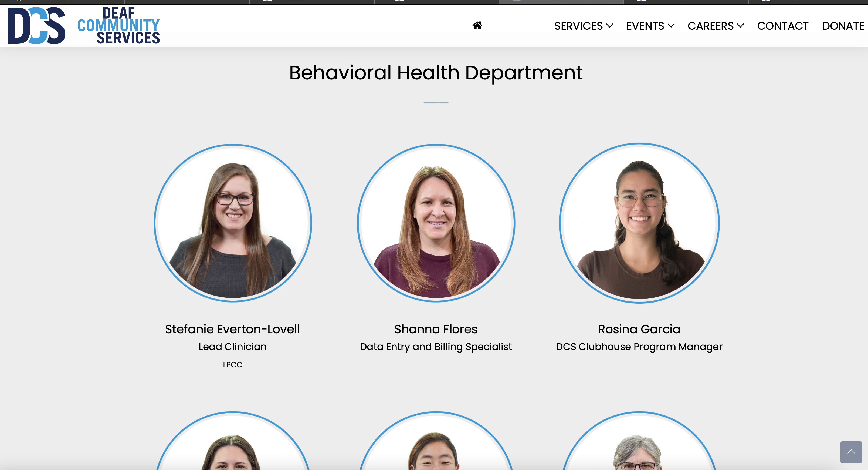Click the Deaf Community Services wordmark
This screenshot has height=470, width=868.
coord(118,26)
